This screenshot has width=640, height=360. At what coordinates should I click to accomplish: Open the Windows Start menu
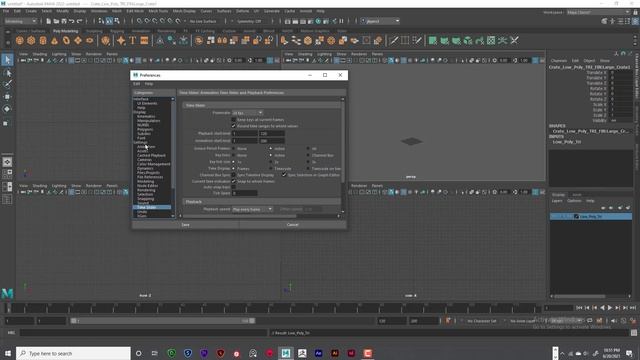[8, 353]
